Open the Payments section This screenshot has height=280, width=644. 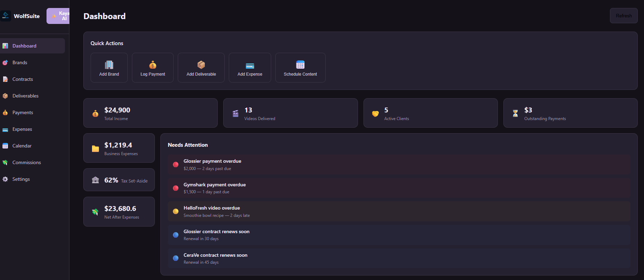(32, 112)
